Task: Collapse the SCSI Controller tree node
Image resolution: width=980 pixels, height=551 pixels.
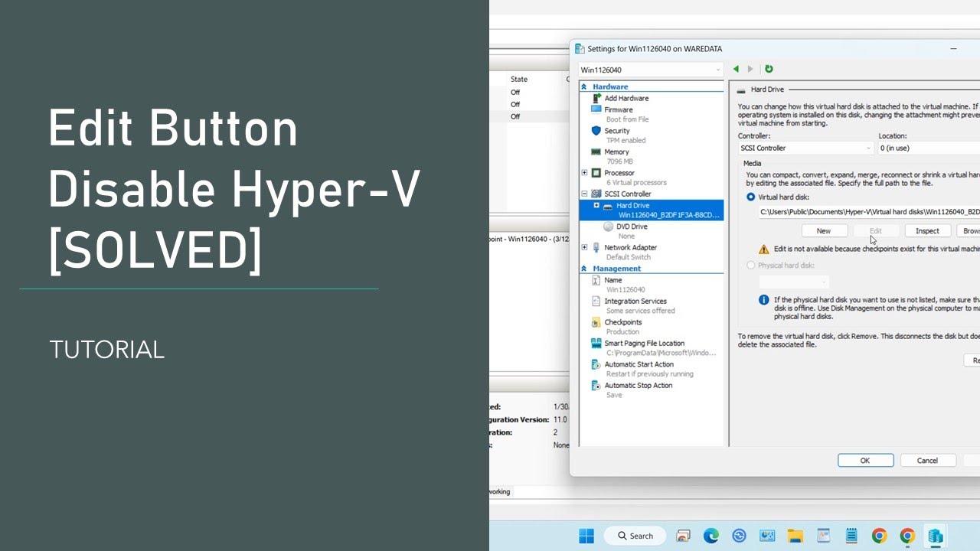Action: click(584, 194)
